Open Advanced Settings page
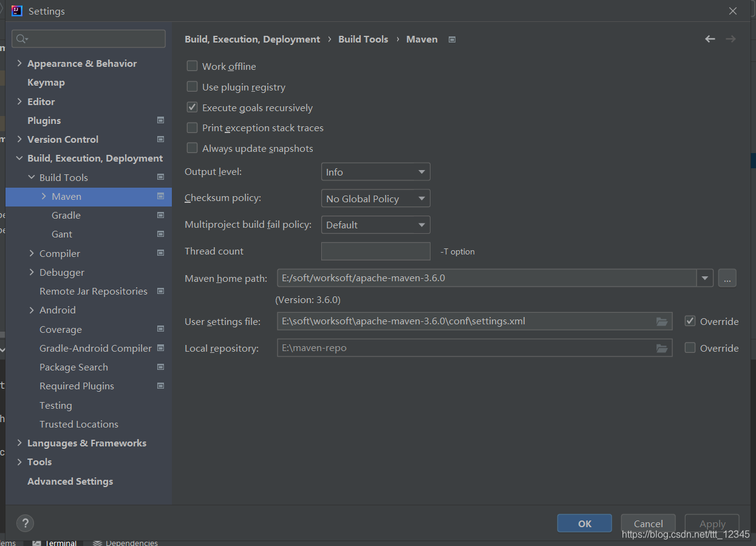This screenshot has height=546, width=756. click(70, 481)
